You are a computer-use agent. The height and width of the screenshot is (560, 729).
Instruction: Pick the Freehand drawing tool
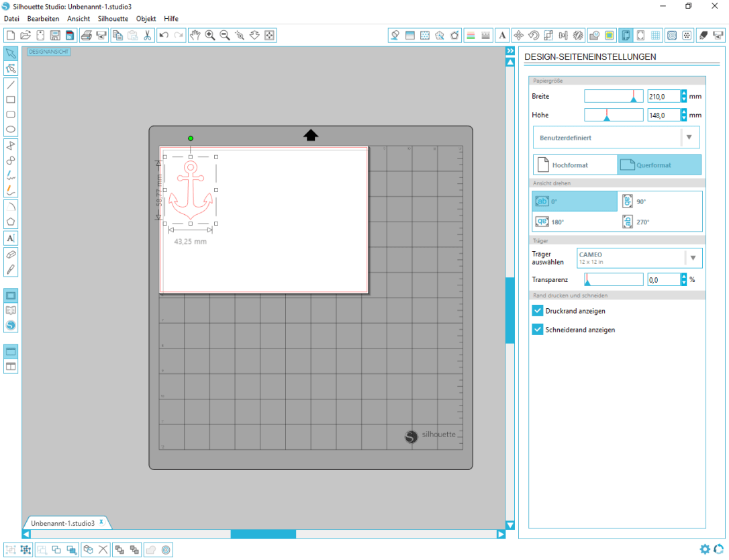click(x=10, y=176)
